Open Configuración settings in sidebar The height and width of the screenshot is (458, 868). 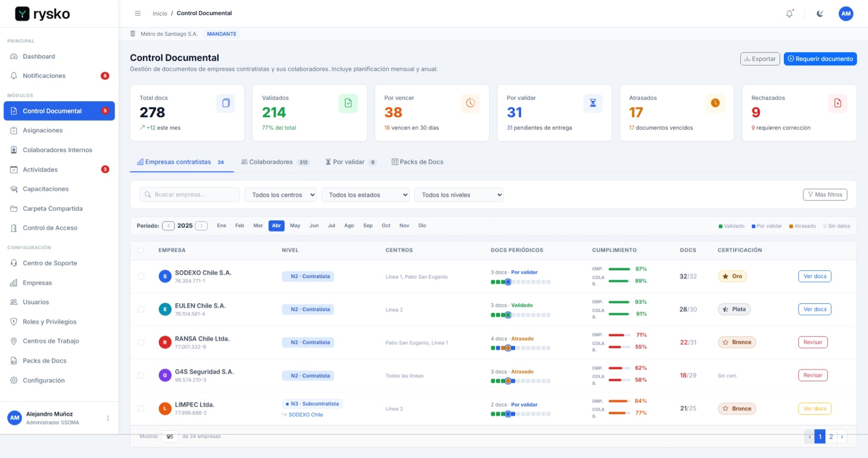point(59,381)
